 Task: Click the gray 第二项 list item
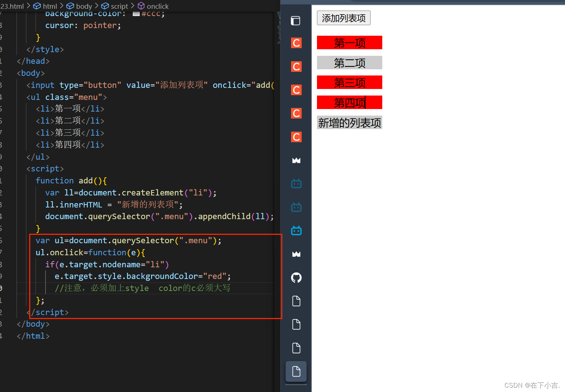[349, 63]
